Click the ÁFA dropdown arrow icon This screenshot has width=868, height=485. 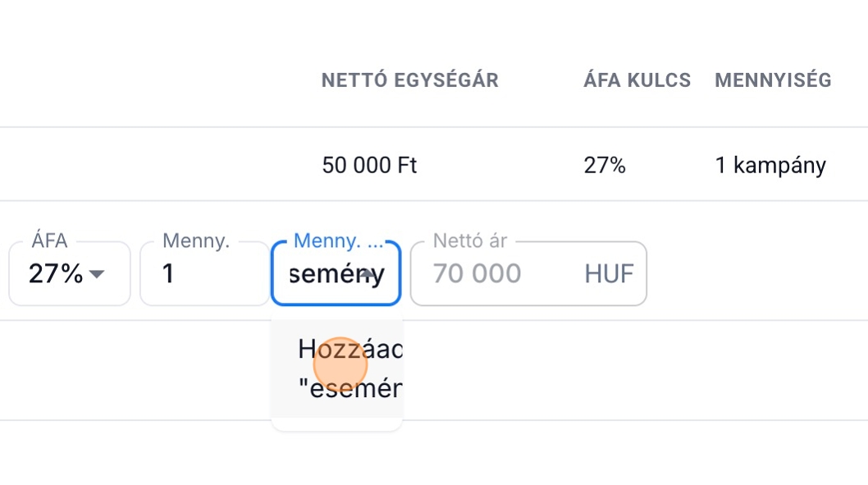(x=97, y=274)
